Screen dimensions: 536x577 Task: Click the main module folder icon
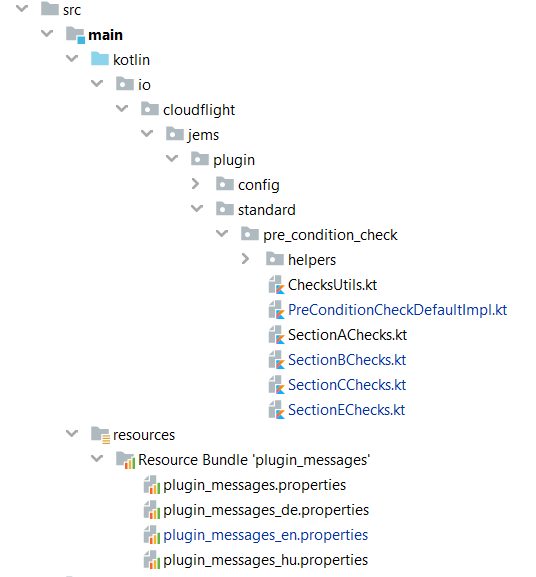pos(75,35)
